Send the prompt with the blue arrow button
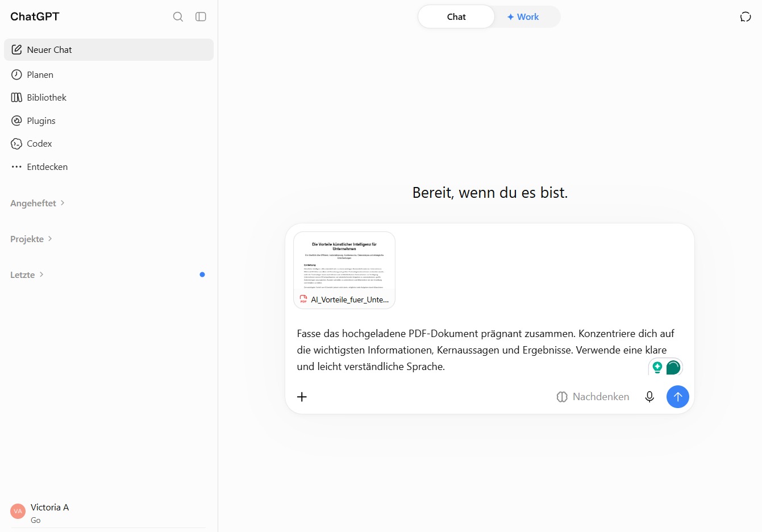 coord(677,397)
